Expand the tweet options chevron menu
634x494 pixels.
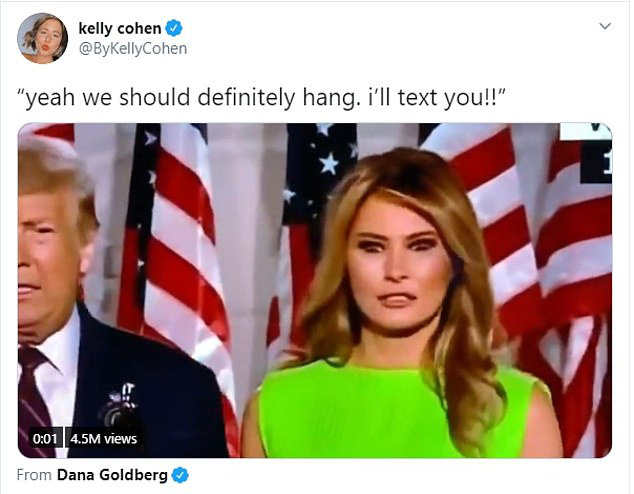(605, 26)
